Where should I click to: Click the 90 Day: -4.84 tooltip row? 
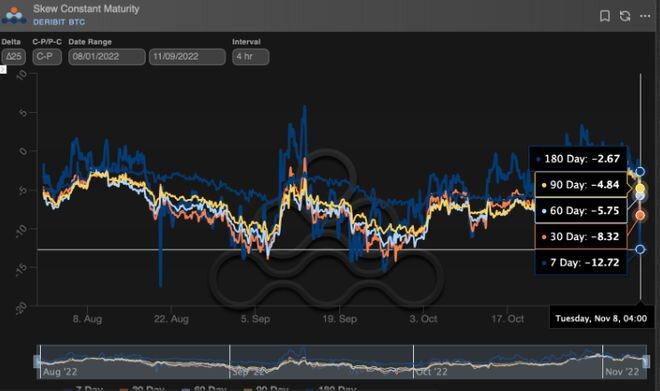(581, 184)
